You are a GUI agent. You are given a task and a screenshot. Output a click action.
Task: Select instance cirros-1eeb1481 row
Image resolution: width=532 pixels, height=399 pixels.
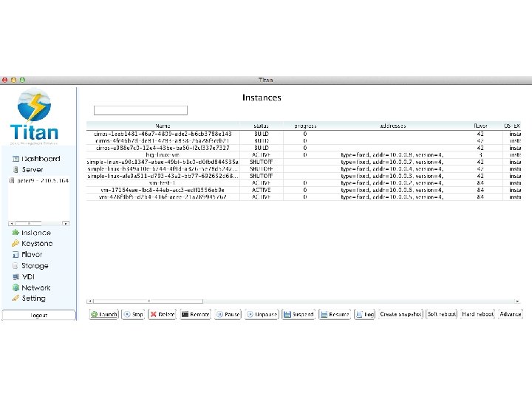[304, 134]
